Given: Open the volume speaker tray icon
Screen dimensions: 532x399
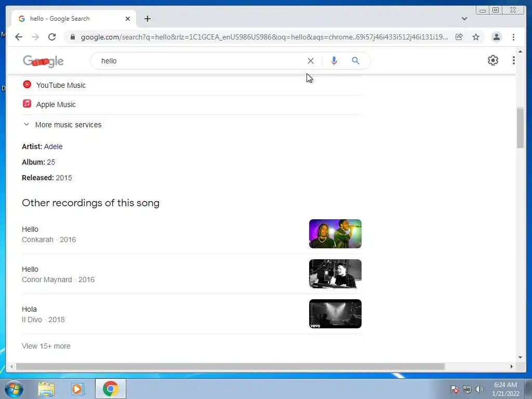Looking at the screenshot, I should (480, 389).
